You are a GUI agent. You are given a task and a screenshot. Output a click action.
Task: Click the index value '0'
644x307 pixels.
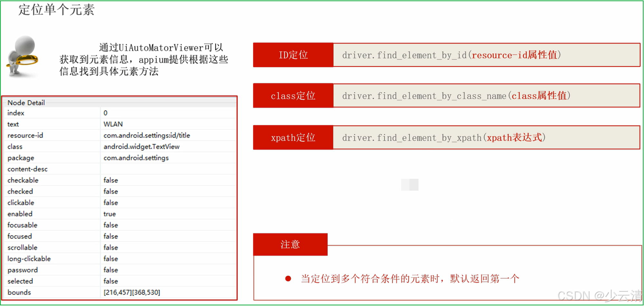click(106, 113)
